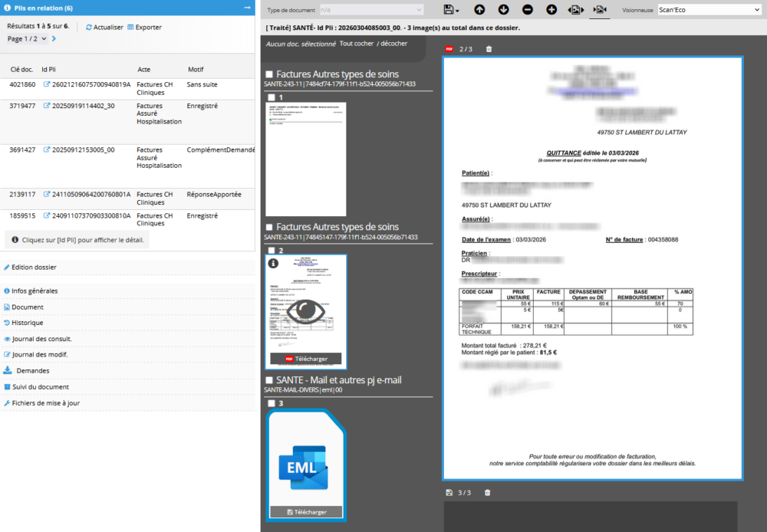The image size is (767, 532).
Task: Click the up arrow toolbar icon
Action: [x=479, y=10]
